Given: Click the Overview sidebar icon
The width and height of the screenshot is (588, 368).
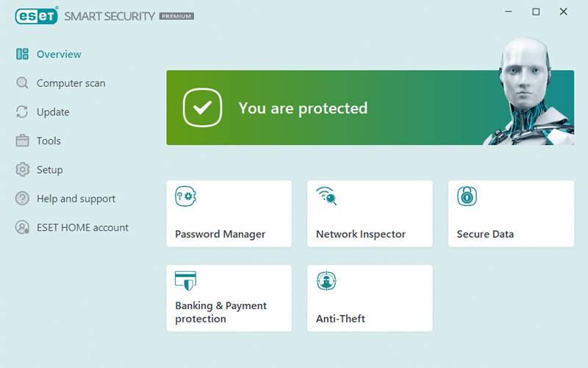Looking at the screenshot, I should click(22, 54).
